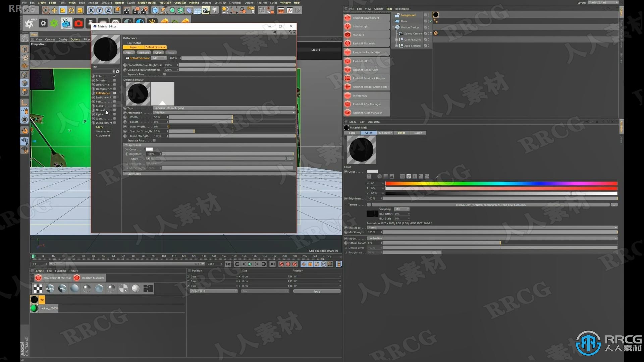The height and width of the screenshot is (362, 644).
Task: Toggle the Z axis lock icon
Action: pos(108,10)
